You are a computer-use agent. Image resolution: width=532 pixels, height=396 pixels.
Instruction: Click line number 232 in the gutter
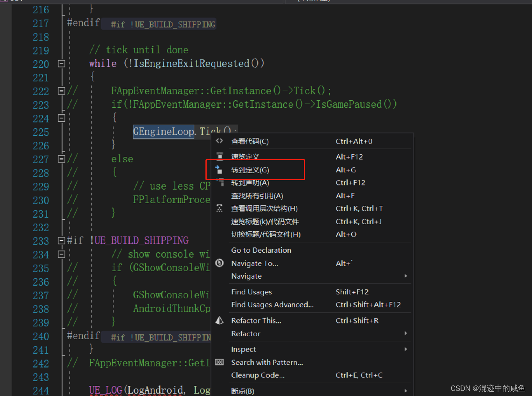[x=41, y=227]
